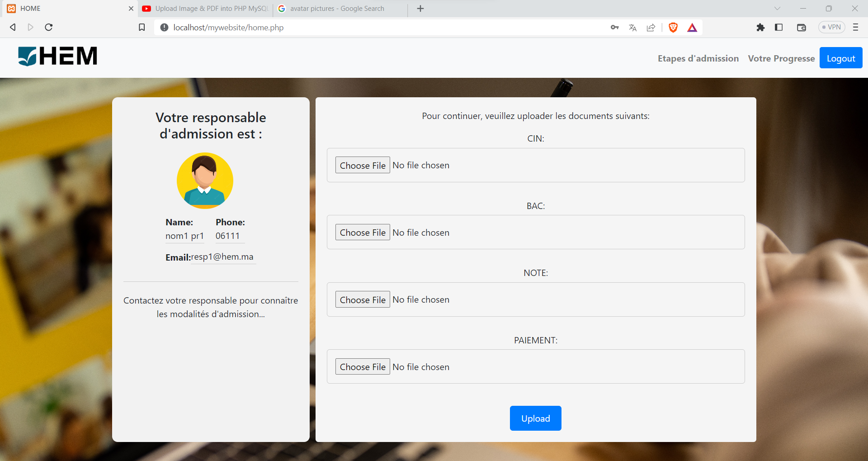Click the Brave Rewards triangle icon
Screen dimensions: 868x461
(x=693, y=27)
